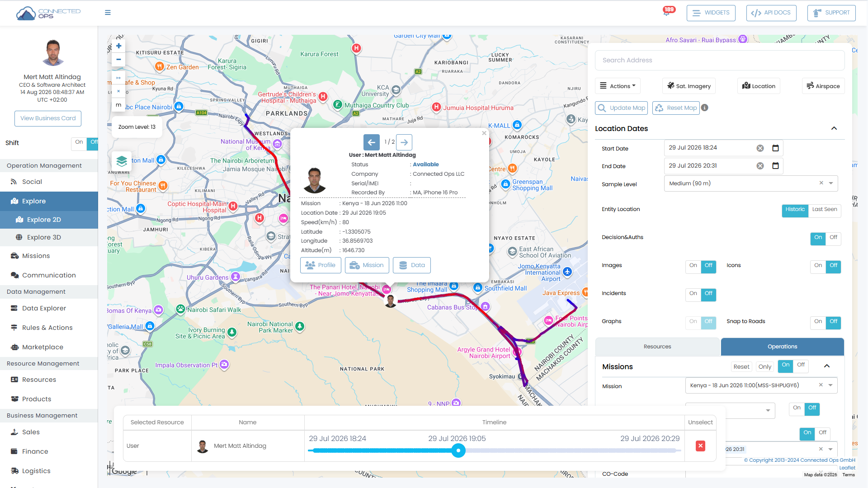
Task: Select Last Seen for Entity Location
Action: tap(825, 210)
